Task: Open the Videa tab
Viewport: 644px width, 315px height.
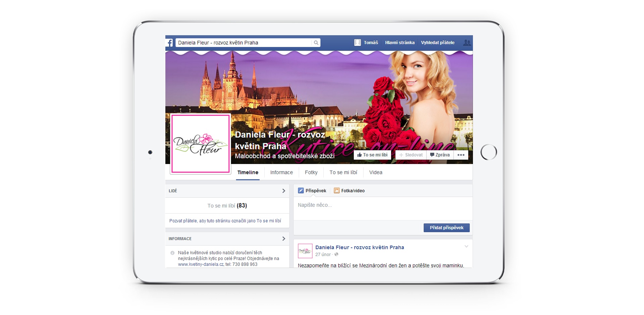Action: click(x=376, y=172)
